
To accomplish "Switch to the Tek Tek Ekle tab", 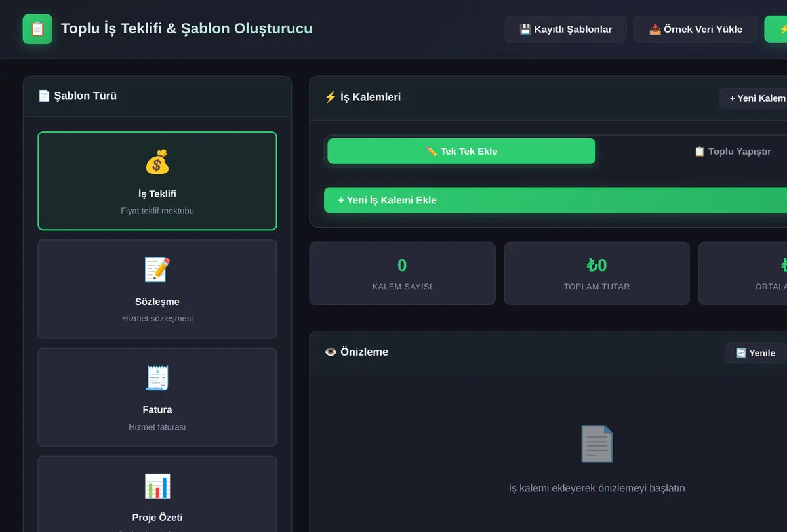I will tap(462, 151).
